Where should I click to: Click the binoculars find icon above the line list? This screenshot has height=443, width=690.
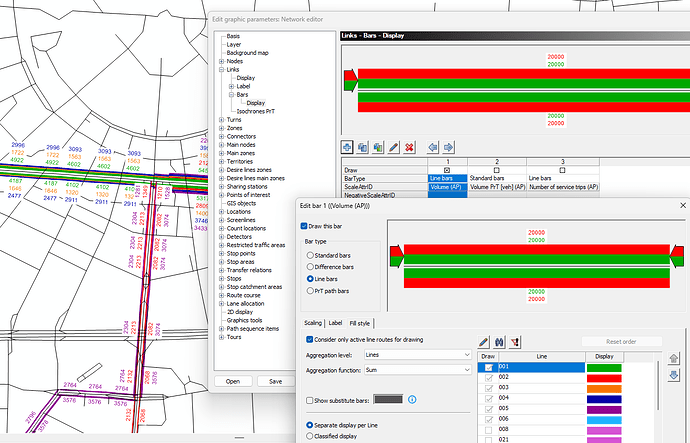point(499,342)
